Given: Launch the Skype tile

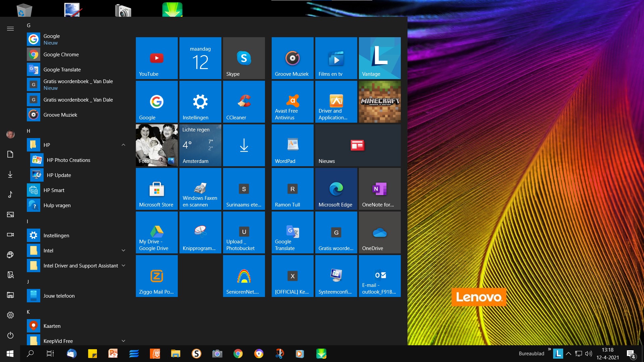Looking at the screenshot, I should (x=244, y=58).
